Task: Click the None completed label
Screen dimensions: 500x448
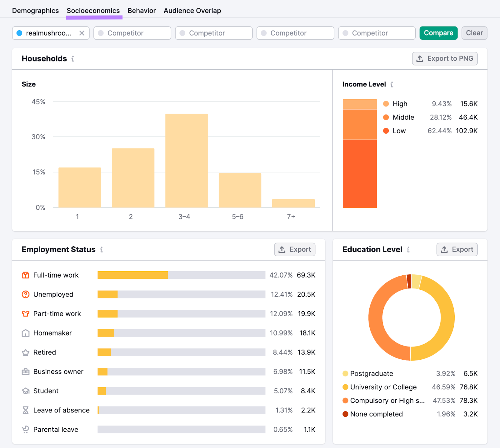Action: click(x=377, y=414)
